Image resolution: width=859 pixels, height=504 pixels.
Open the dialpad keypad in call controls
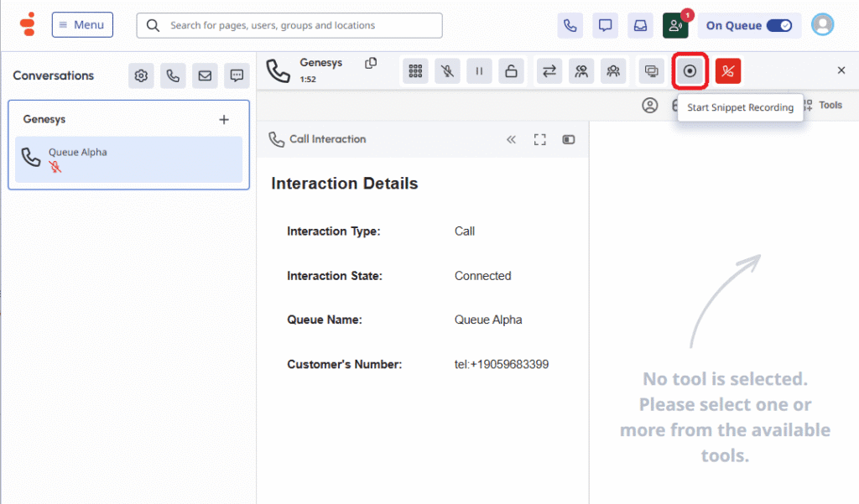click(415, 71)
